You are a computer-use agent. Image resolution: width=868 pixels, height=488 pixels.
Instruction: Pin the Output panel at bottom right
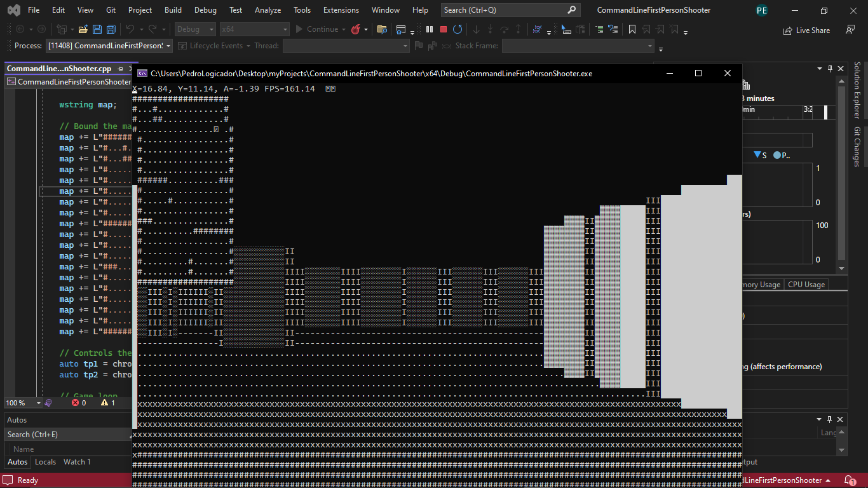[830, 419]
